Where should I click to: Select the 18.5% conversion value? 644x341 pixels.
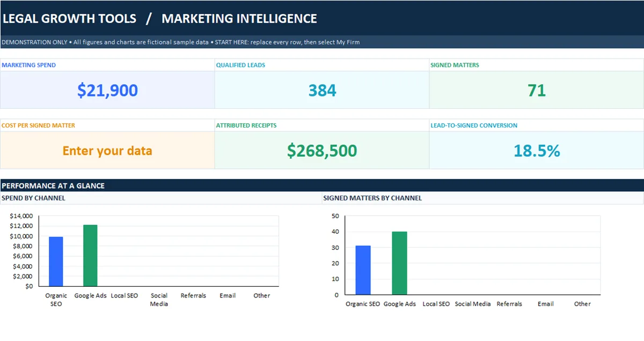(537, 151)
